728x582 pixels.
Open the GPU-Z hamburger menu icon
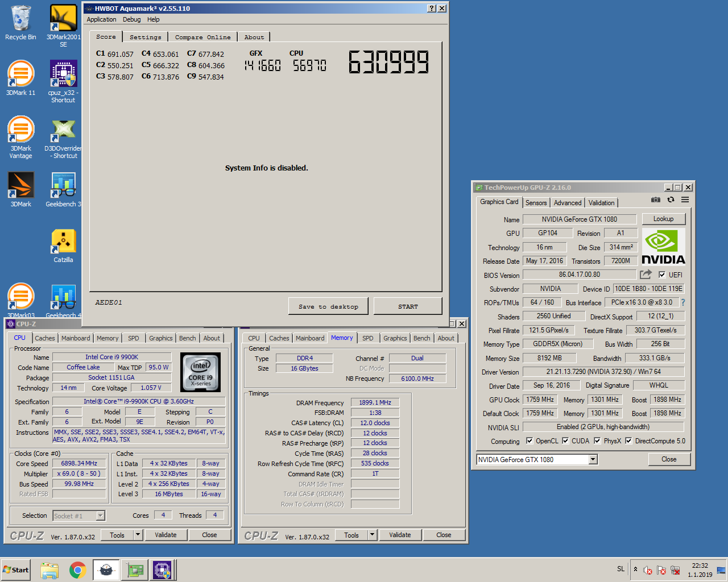coord(685,199)
